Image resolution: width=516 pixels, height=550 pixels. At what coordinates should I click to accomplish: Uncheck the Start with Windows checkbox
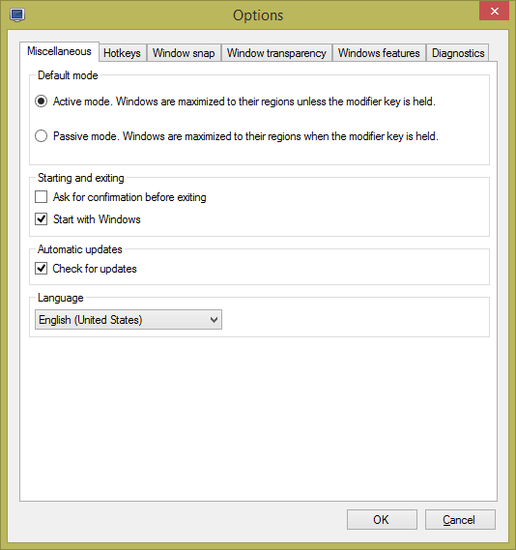click(x=41, y=219)
